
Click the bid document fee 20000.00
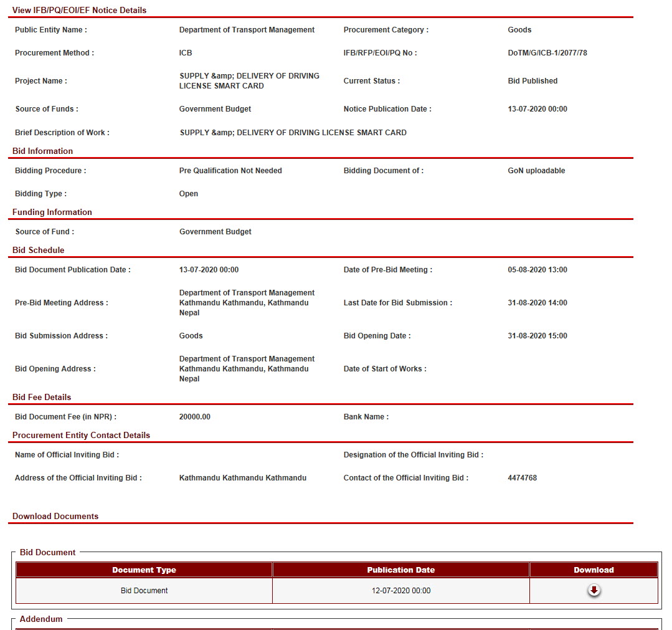[x=194, y=417]
